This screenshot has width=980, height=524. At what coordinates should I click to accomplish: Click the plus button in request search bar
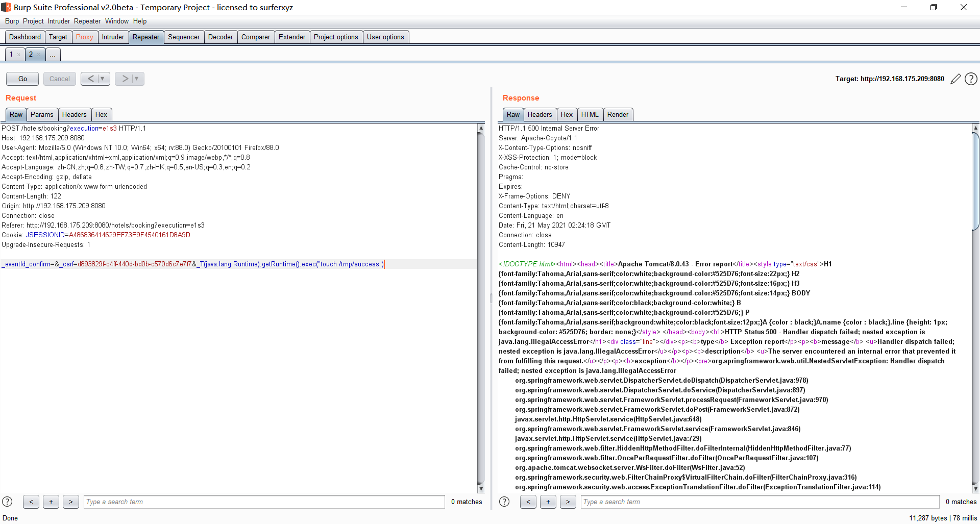[51, 502]
